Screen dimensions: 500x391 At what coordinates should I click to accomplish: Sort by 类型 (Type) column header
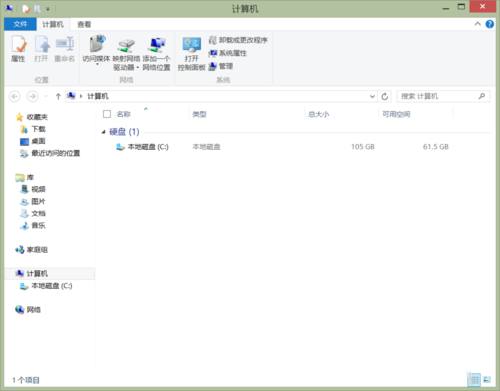pyautogui.click(x=199, y=114)
